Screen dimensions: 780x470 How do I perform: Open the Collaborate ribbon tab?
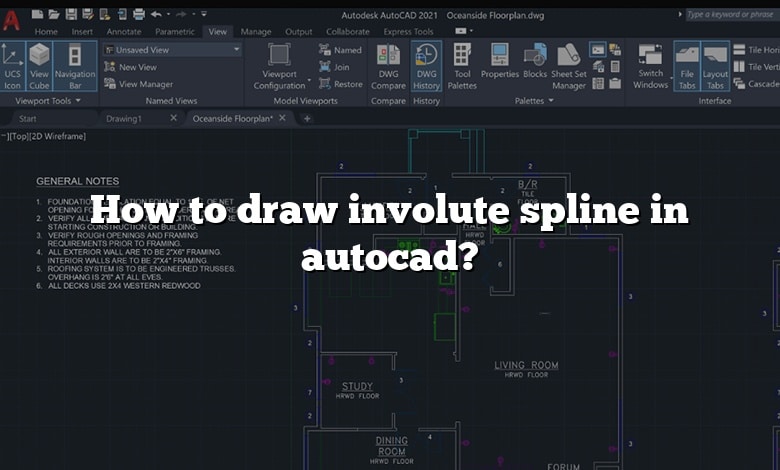tap(348, 31)
